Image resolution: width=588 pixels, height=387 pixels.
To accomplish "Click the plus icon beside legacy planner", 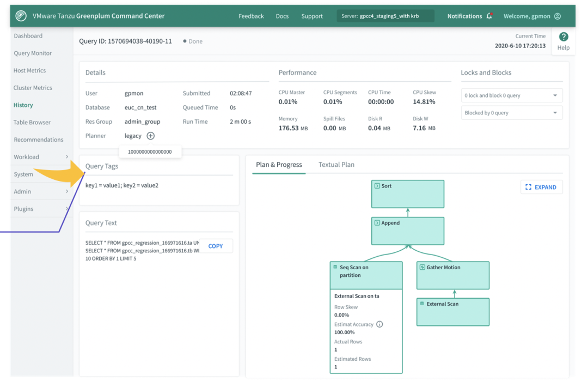I will 150,136.
